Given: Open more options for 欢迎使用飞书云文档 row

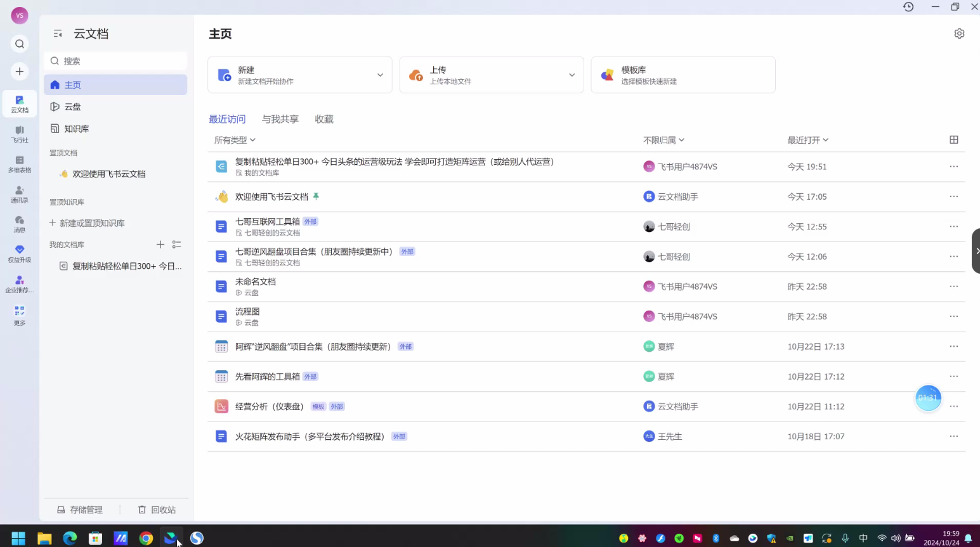Looking at the screenshot, I should click(953, 196).
